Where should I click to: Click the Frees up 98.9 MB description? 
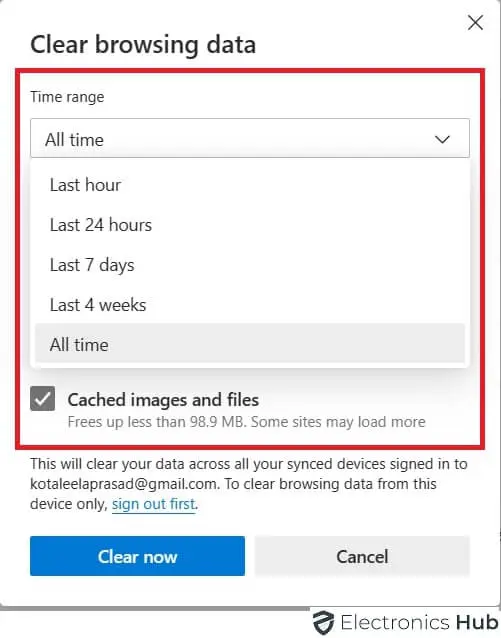247,422
